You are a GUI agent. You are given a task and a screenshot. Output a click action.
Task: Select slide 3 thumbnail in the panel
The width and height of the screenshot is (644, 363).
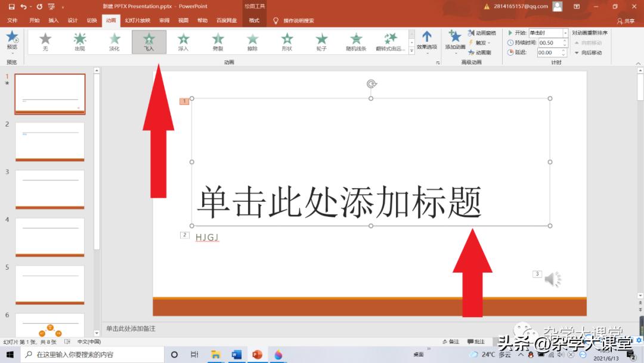(50, 189)
